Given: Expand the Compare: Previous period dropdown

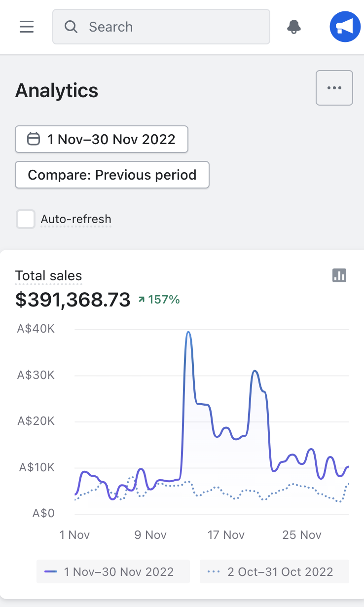Looking at the screenshot, I should 112,175.
